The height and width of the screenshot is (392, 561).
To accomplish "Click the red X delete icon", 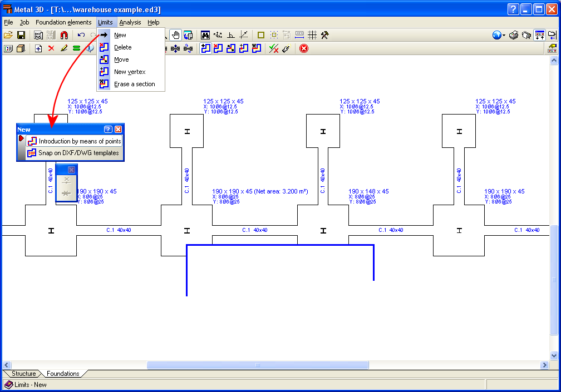I will tap(51, 48).
